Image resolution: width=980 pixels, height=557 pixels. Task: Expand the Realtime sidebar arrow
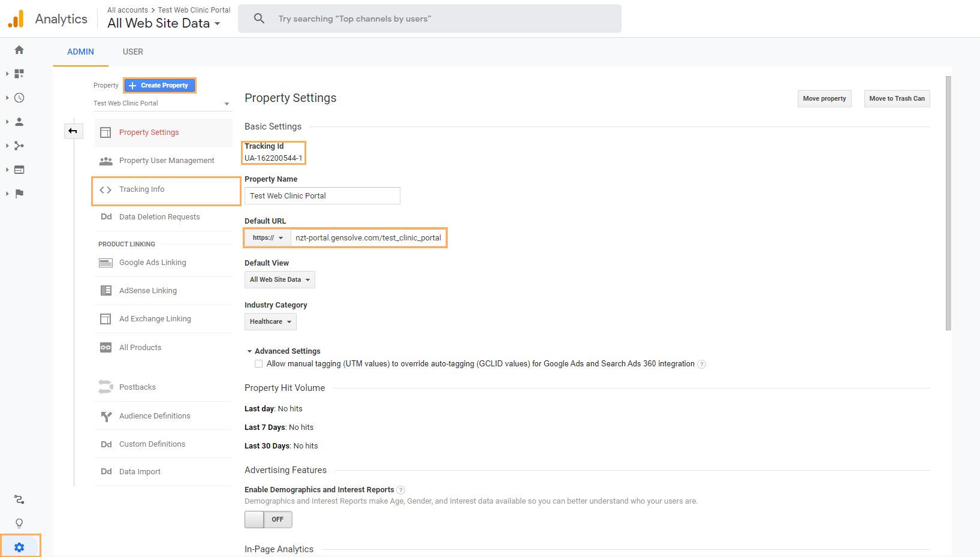click(x=7, y=98)
